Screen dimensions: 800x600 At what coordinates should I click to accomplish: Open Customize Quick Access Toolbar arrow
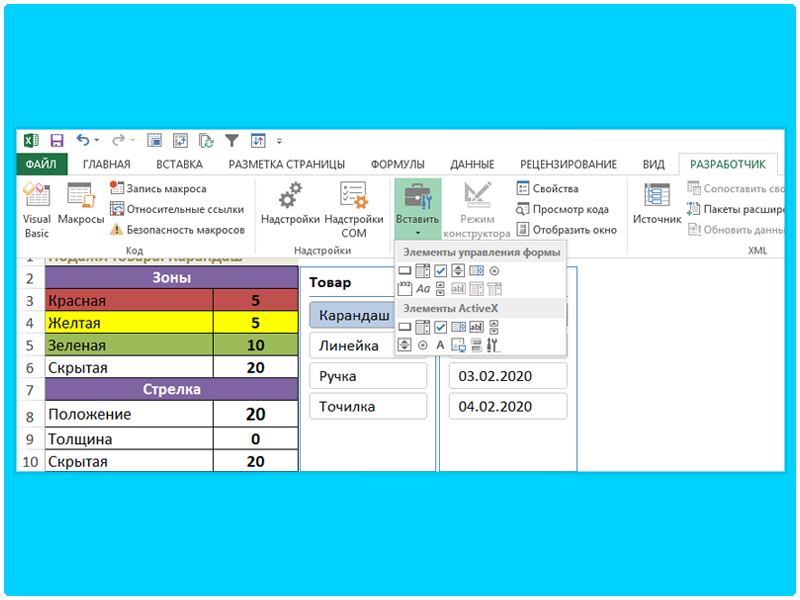point(279,141)
